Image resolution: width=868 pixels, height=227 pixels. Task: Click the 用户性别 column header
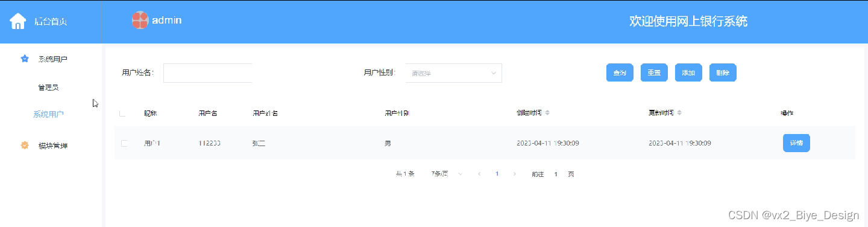tap(397, 113)
